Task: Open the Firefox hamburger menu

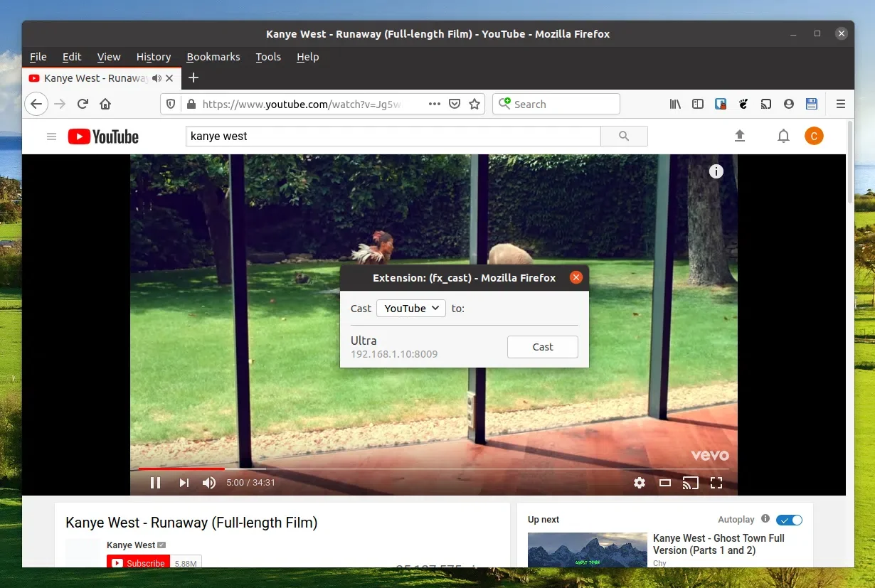Action: [841, 104]
